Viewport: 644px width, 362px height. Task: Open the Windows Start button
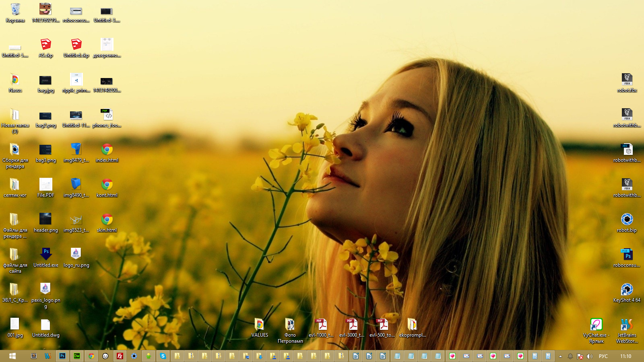coord(12,356)
